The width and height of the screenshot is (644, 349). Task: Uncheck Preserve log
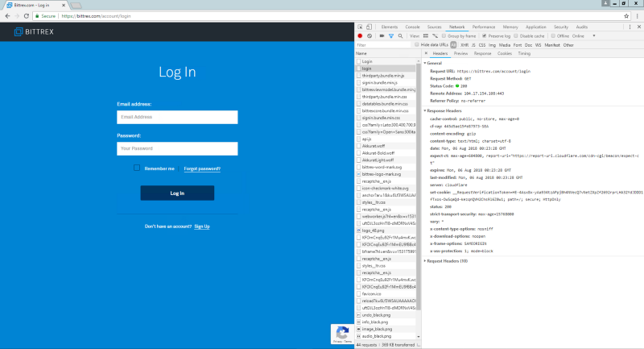point(485,36)
